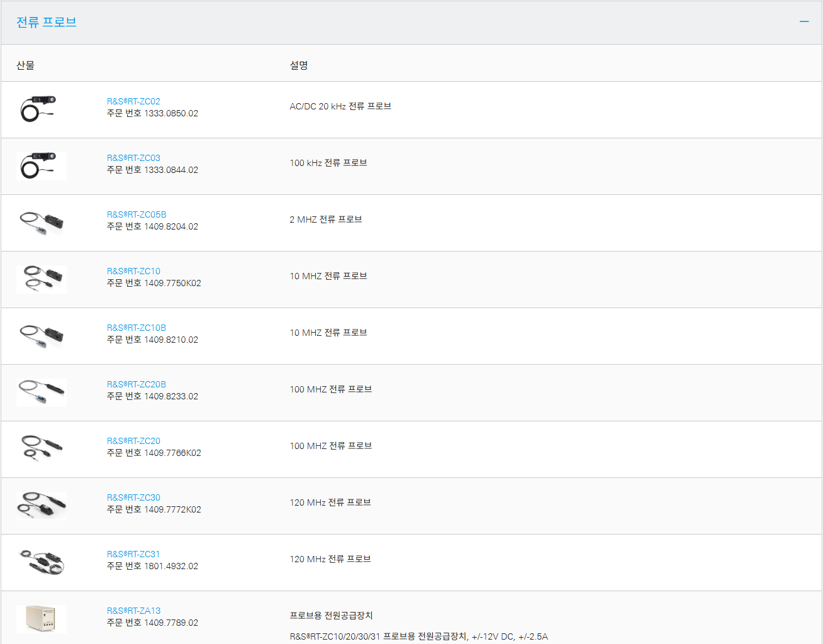Image resolution: width=823 pixels, height=644 pixels.
Task: View the RT-ZC20B probe thumbnail
Action: tap(41, 392)
